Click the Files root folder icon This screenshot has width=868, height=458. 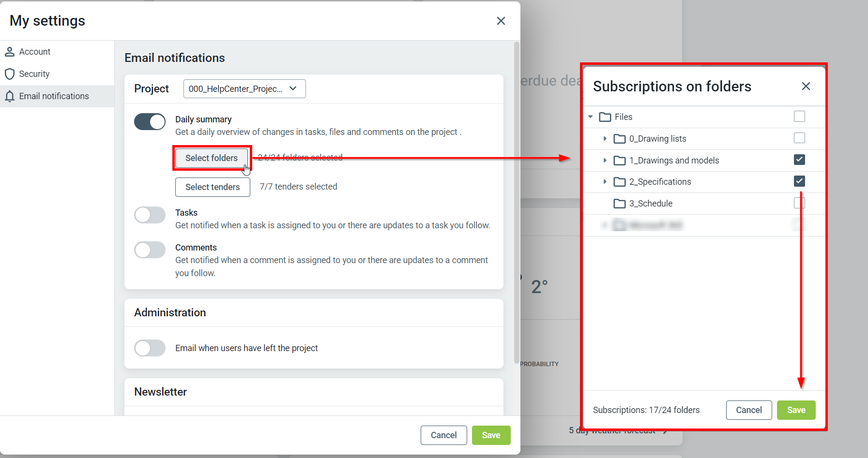pos(605,117)
